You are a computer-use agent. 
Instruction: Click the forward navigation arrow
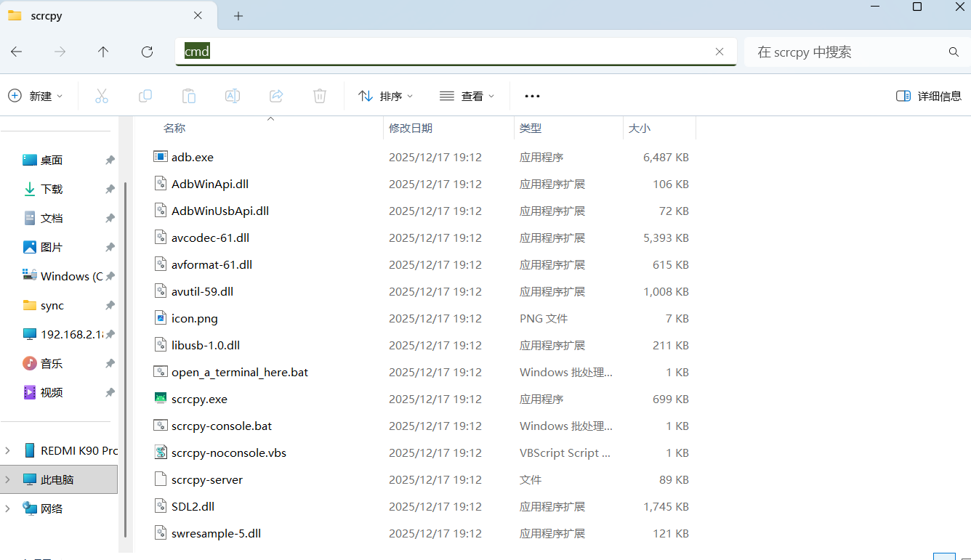60,52
